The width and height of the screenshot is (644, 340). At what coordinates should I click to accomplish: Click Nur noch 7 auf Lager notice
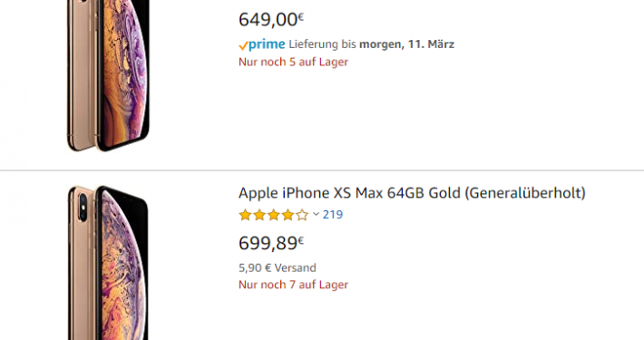pos(293,285)
